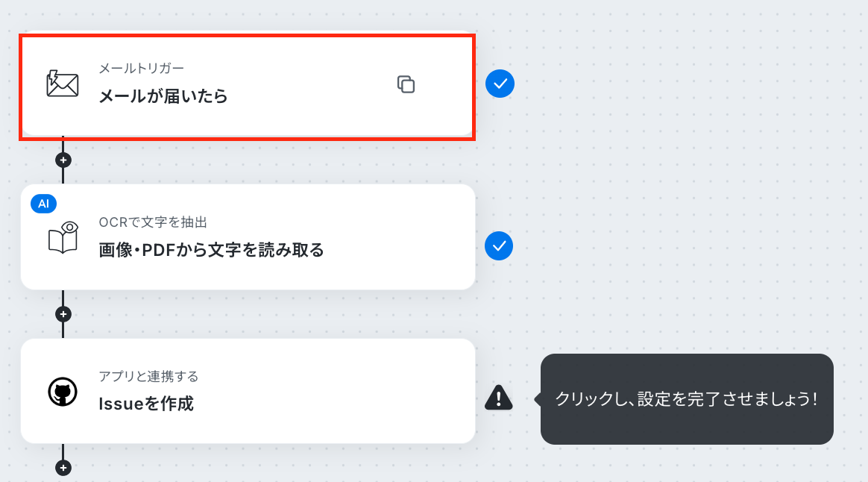
Task: Open 画像・PDFから文字を読み取る step
Action: 211,250
